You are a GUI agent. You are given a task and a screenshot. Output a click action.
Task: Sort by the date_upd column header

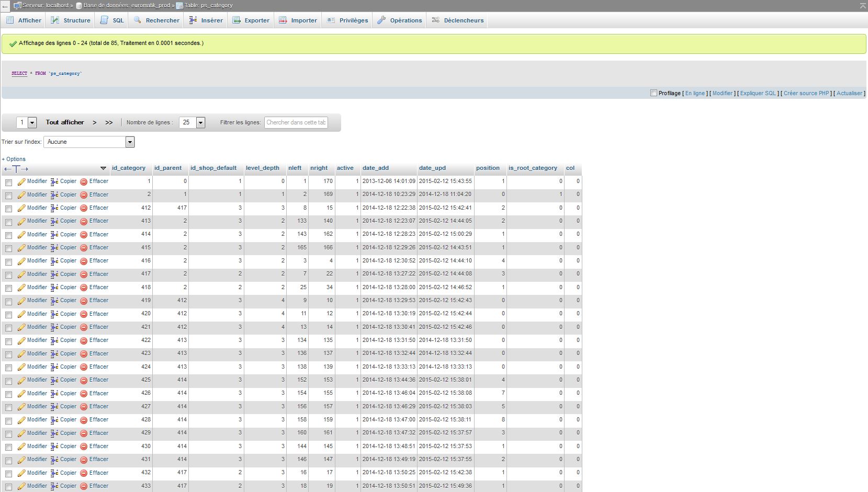(432, 168)
